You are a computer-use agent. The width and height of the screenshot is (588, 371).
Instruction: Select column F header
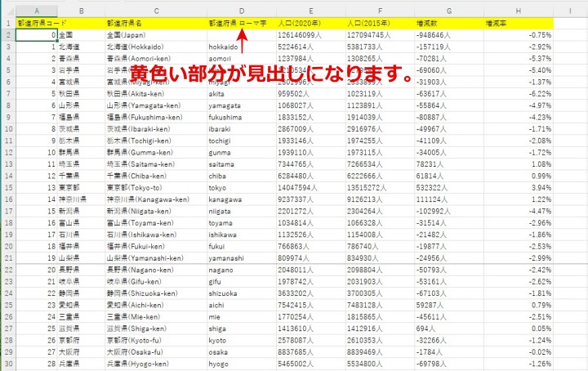(380, 11)
